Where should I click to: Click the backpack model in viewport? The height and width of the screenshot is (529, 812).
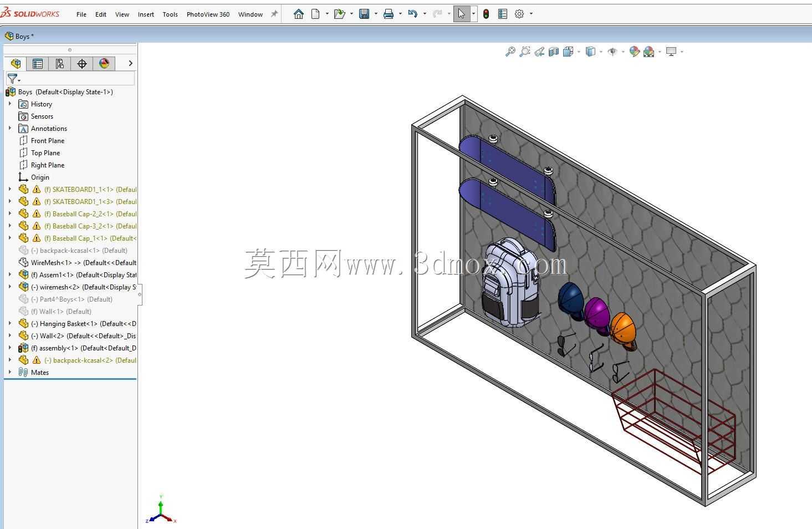[x=510, y=283]
